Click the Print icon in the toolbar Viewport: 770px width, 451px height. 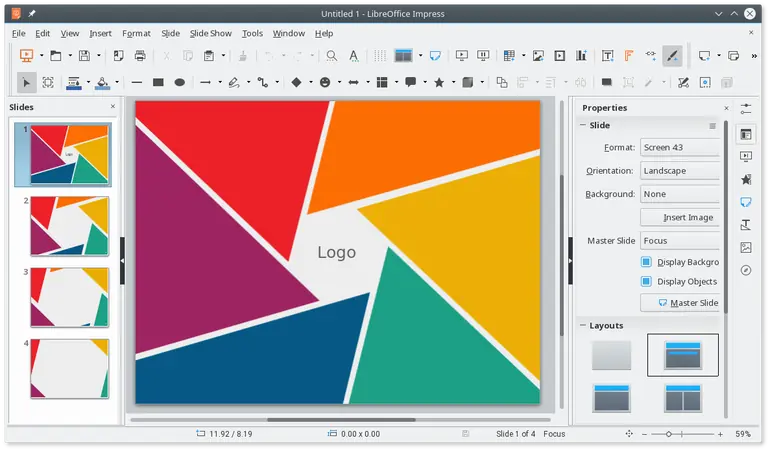140,56
